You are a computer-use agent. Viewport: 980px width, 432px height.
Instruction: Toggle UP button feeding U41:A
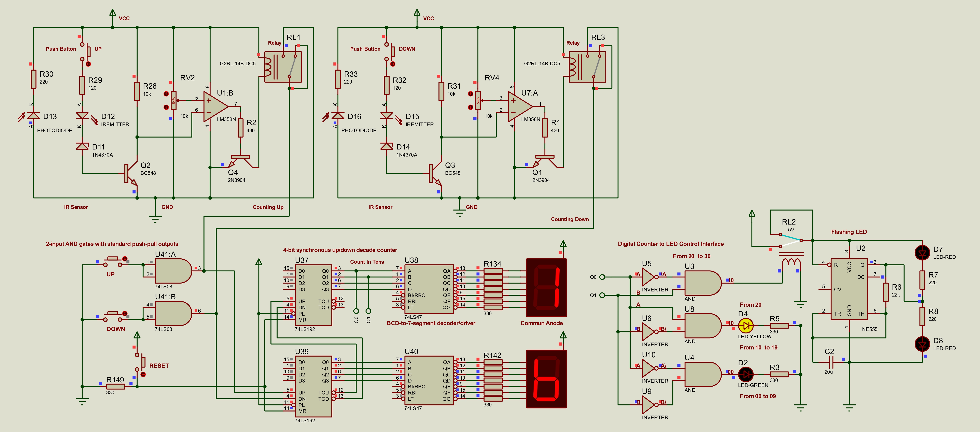click(113, 262)
